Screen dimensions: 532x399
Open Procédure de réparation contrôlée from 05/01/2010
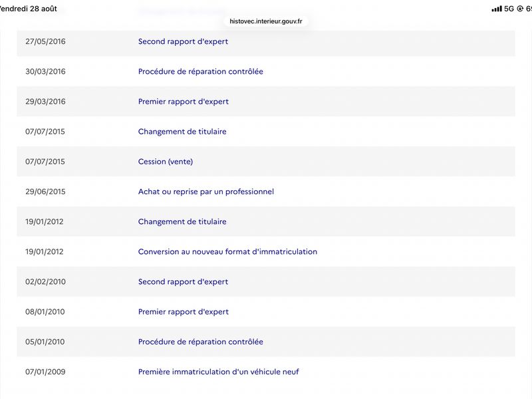tap(201, 342)
